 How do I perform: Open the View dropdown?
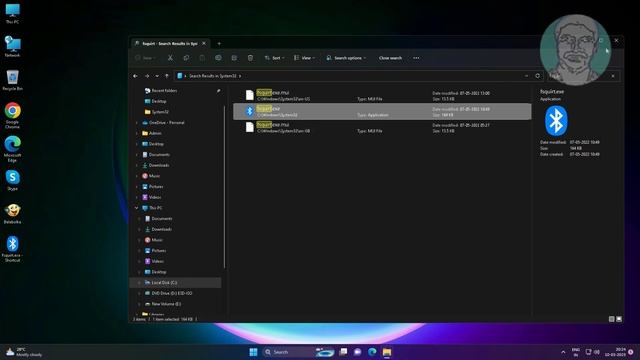[304, 58]
